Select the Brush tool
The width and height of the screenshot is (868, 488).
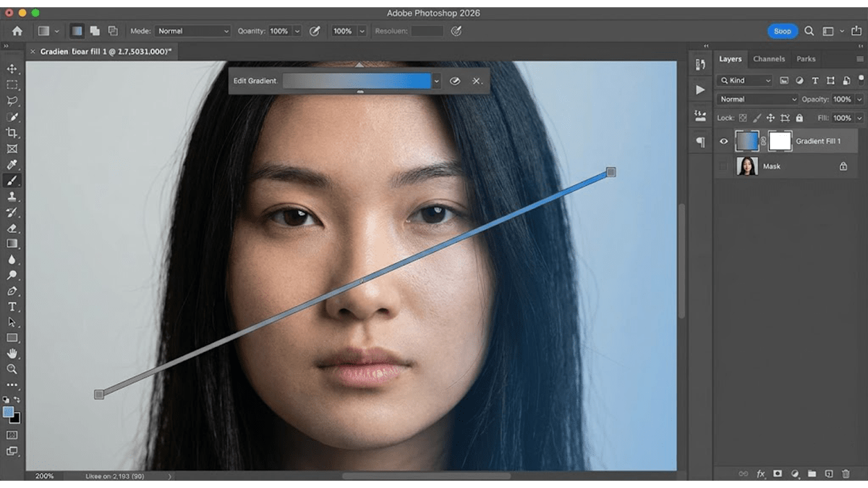[12, 180]
